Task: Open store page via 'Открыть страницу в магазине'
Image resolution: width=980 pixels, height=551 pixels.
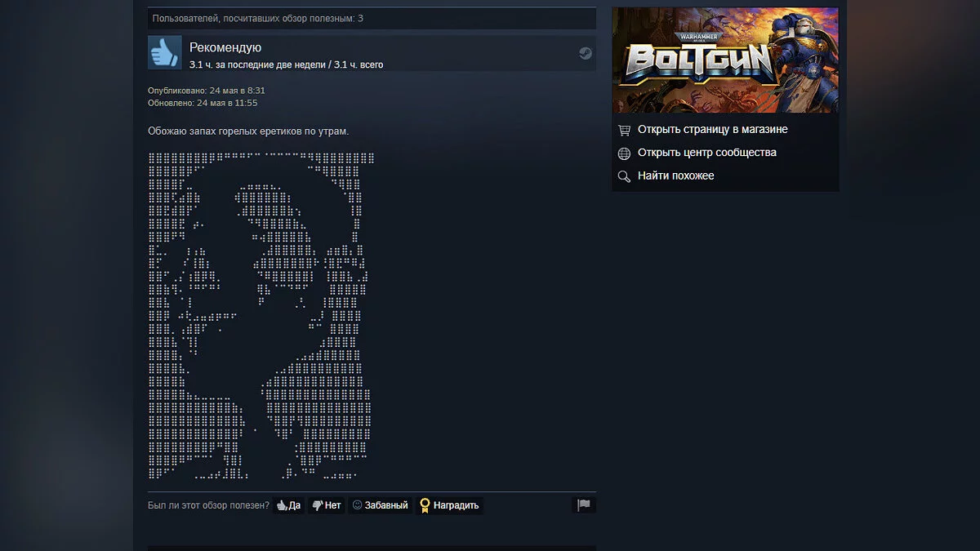Action: click(x=712, y=129)
